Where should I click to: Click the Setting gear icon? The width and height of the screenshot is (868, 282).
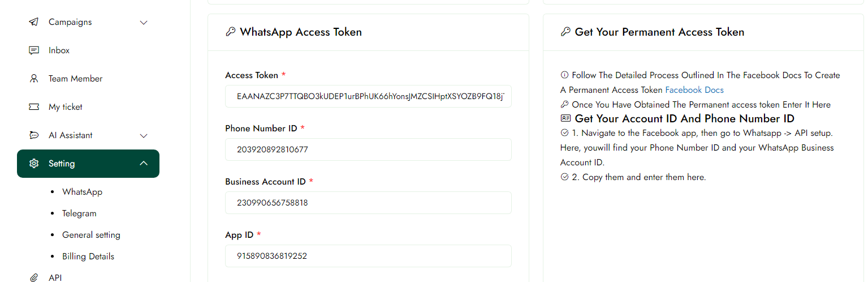point(34,164)
